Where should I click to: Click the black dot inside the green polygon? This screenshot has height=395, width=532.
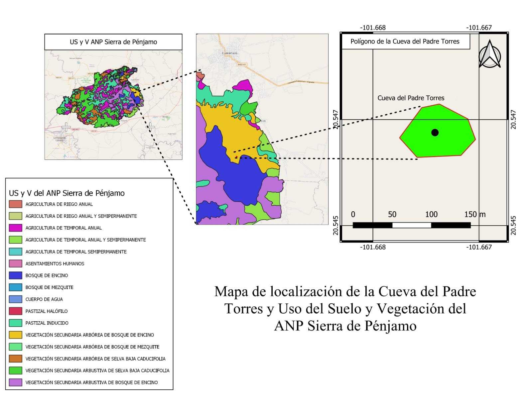(435, 133)
